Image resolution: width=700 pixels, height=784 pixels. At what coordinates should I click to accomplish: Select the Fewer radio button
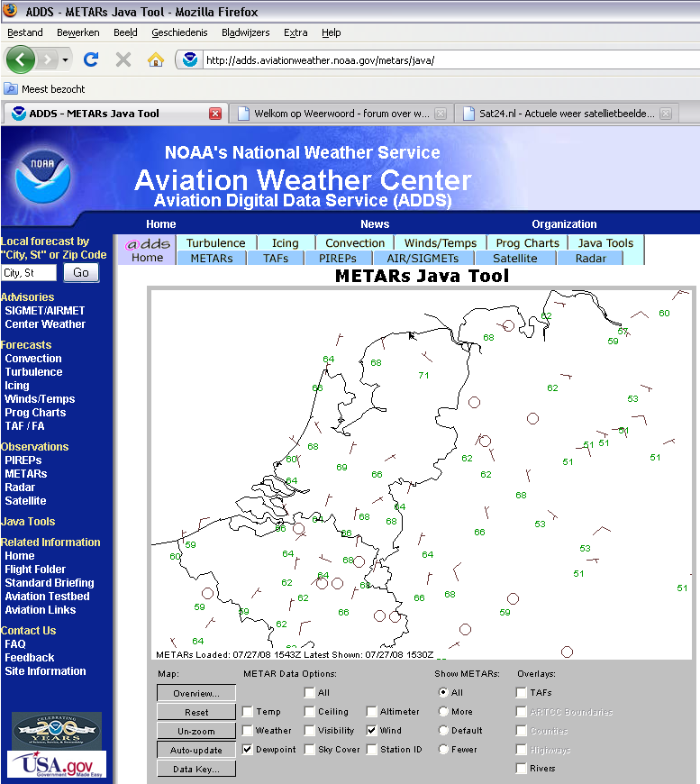point(443,750)
